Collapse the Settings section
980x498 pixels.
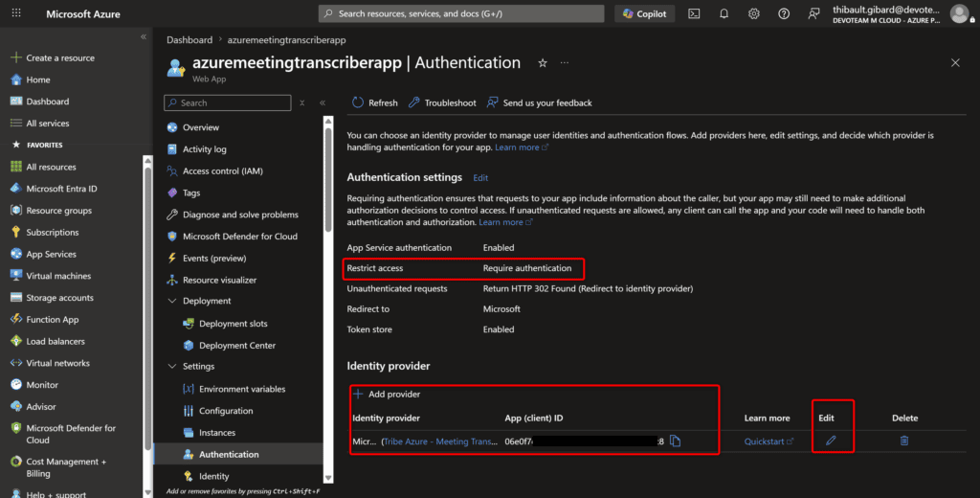(x=172, y=366)
